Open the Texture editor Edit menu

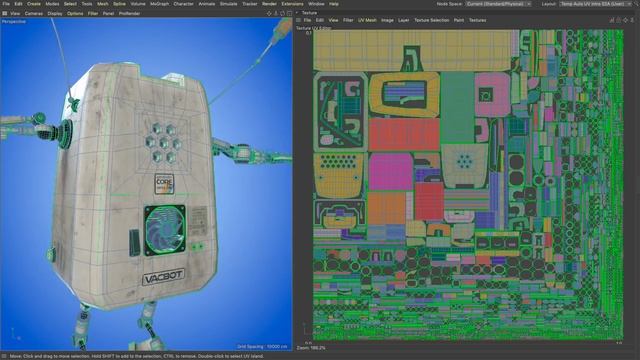[x=320, y=20]
